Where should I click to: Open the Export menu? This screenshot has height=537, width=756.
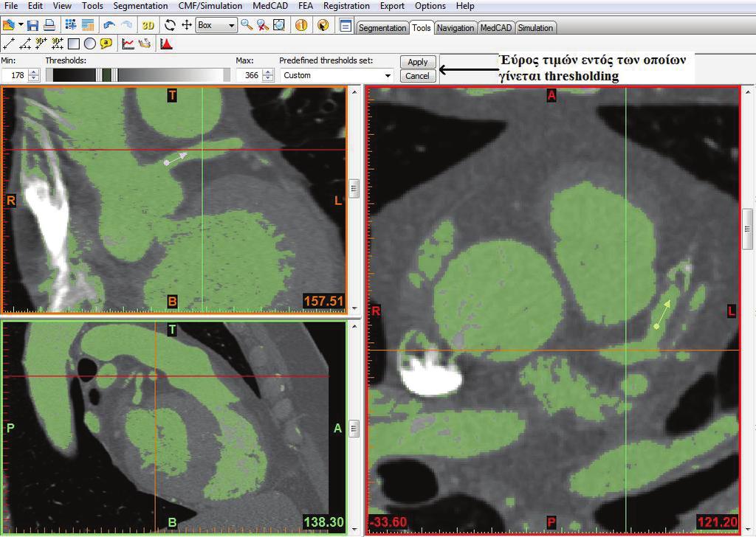392,6
